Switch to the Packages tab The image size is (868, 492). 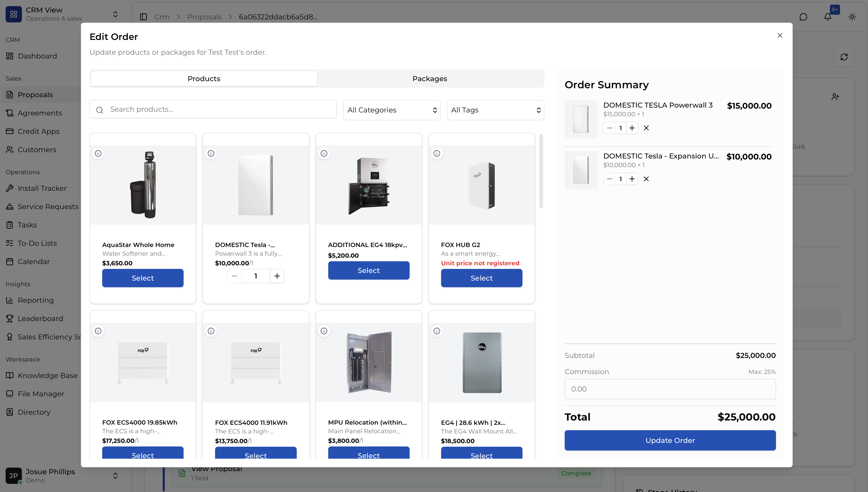[430, 79]
